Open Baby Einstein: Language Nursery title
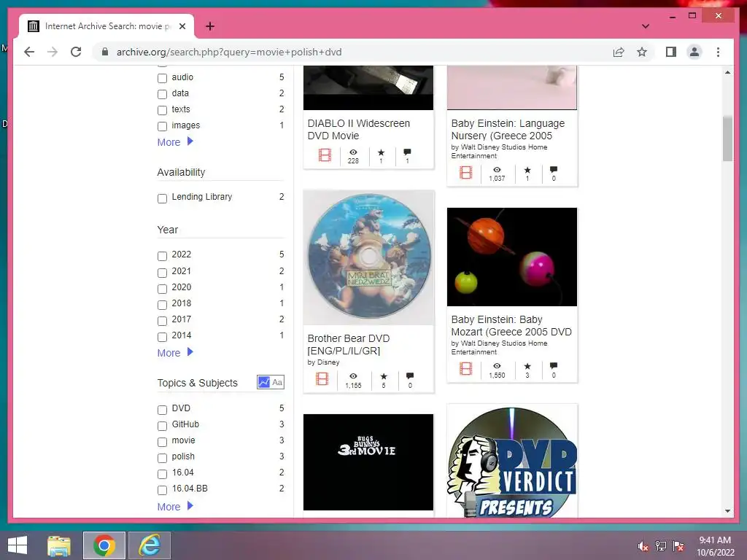The width and height of the screenshot is (747, 560). click(508, 130)
